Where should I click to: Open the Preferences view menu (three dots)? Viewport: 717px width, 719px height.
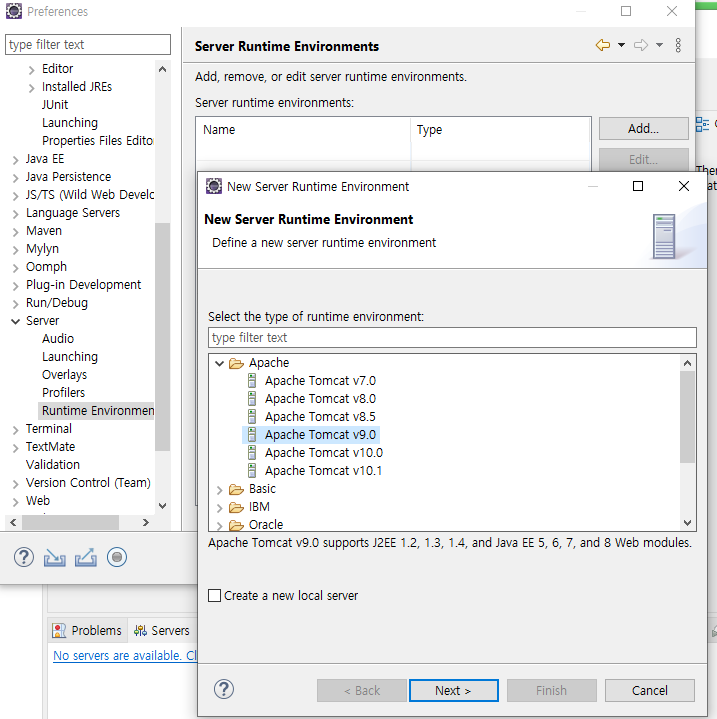click(x=678, y=45)
